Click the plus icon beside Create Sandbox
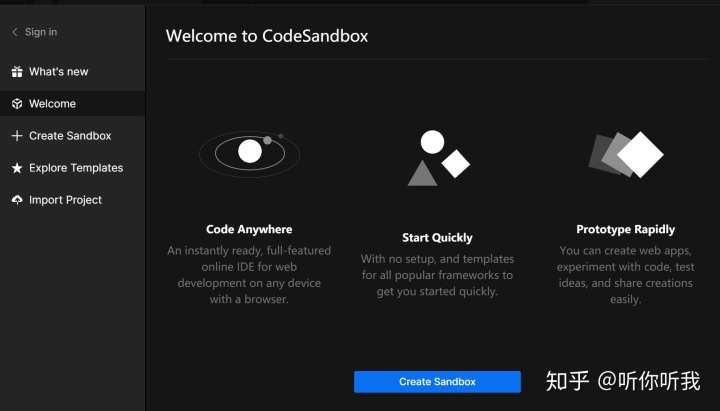This screenshot has height=411, width=720. pyautogui.click(x=17, y=135)
